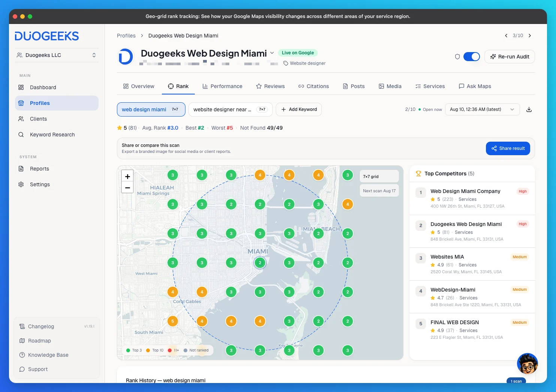Click the Live on Google badge
Image resolution: width=556 pixels, height=392 pixels.
298,53
